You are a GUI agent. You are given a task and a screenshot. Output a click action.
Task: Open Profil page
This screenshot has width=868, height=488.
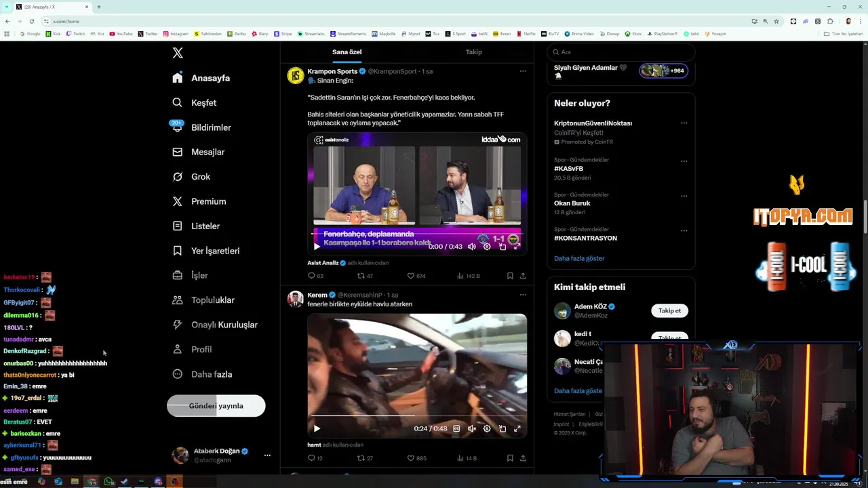(x=192, y=349)
